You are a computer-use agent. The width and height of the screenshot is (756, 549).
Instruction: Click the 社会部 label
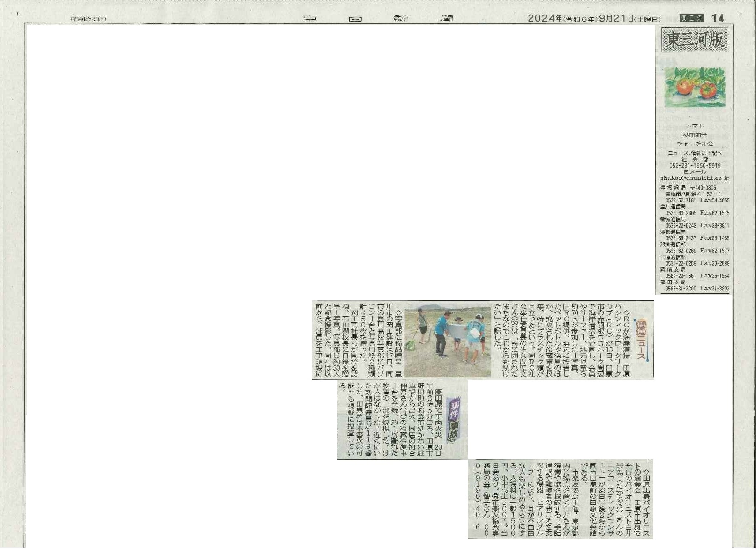click(x=695, y=159)
